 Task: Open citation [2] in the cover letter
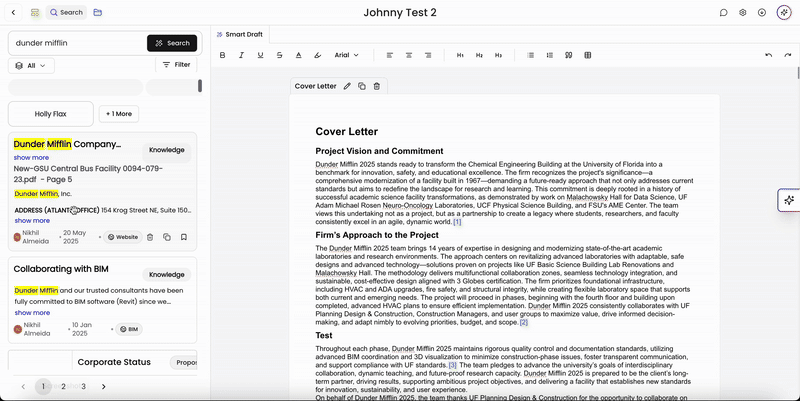pyautogui.click(x=523, y=322)
